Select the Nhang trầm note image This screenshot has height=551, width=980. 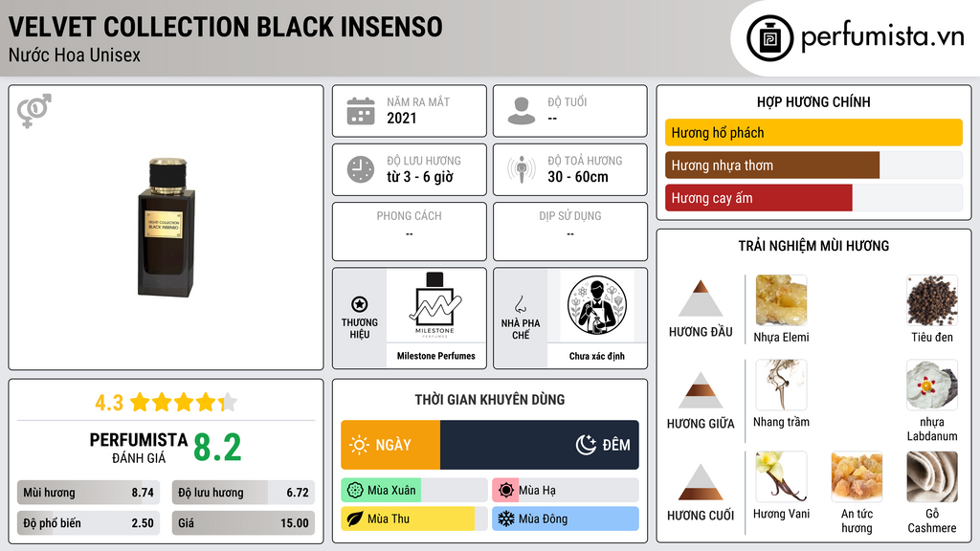[x=781, y=385]
